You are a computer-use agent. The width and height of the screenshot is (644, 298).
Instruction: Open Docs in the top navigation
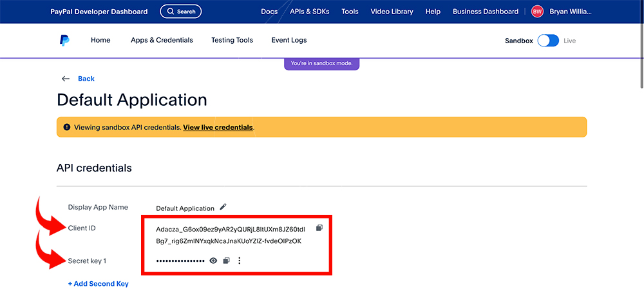269,12
